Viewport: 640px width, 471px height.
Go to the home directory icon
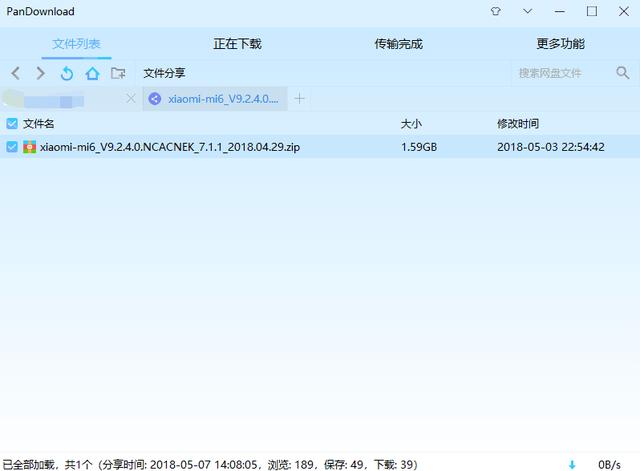click(x=92, y=73)
